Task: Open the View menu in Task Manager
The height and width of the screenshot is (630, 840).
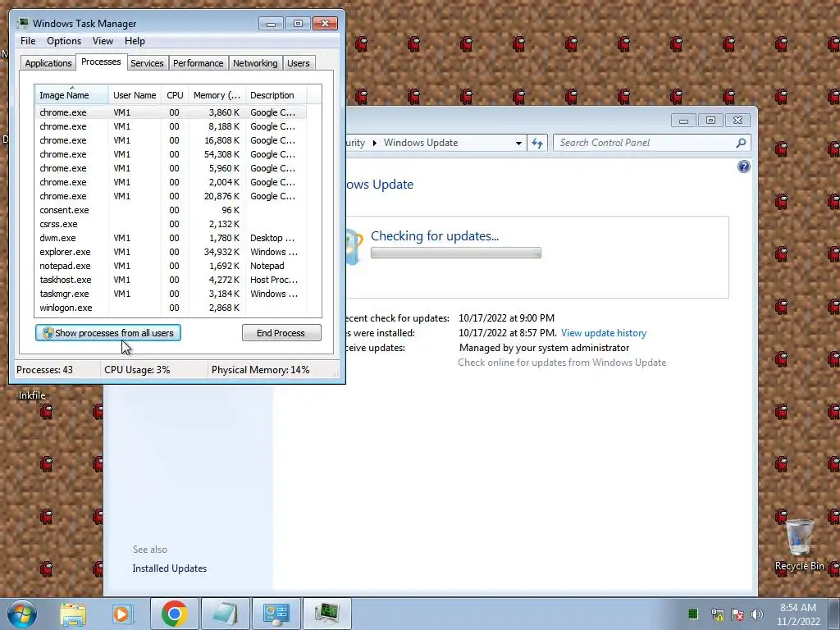Action: pyautogui.click(x=103, y=41)
